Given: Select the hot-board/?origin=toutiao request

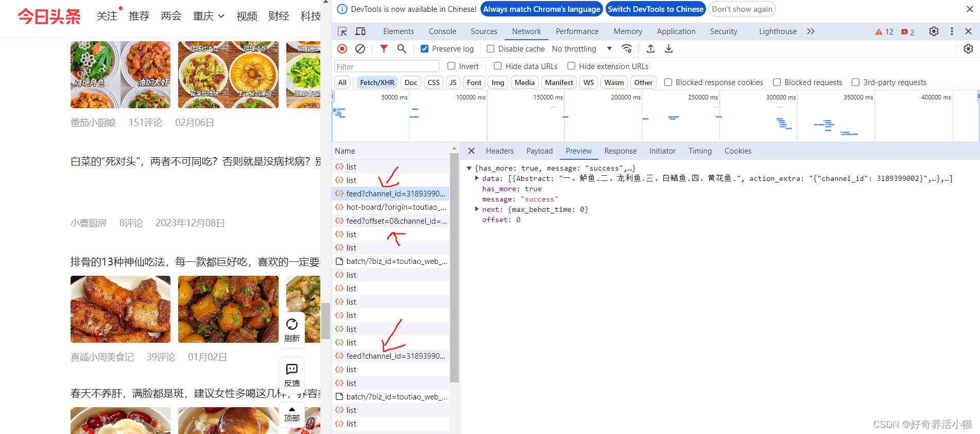Looking at the screenshot, I should (390, 207).
